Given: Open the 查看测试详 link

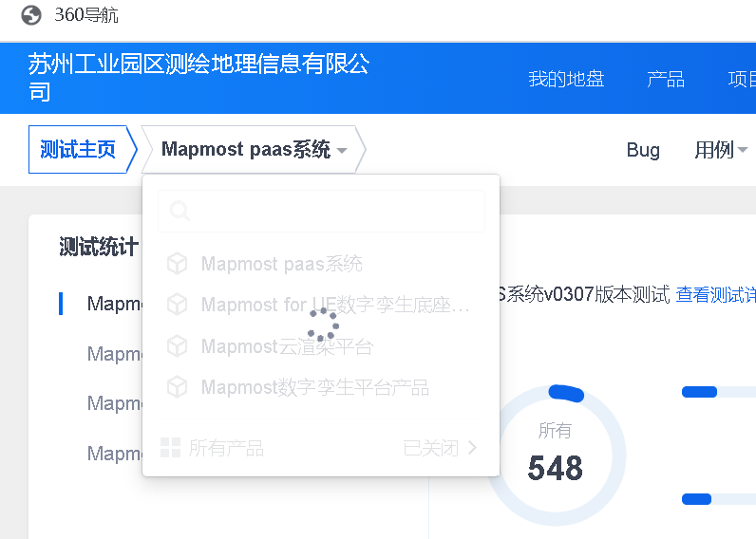Looking at the screenshot, I should tap(715, 295).
